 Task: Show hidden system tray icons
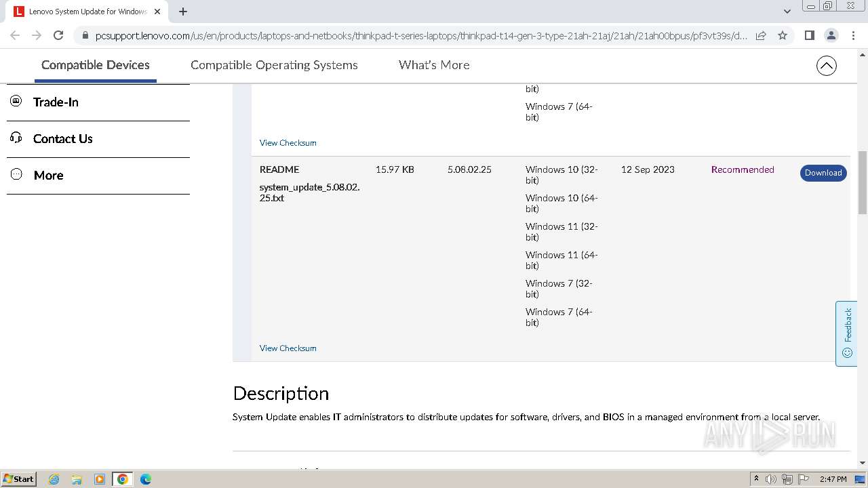click(756, 479)
